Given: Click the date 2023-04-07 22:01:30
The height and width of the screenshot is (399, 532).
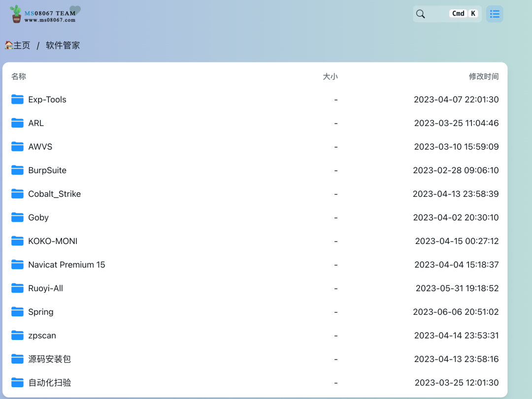Looking at the screenshot, I should (x=456, y=99).
